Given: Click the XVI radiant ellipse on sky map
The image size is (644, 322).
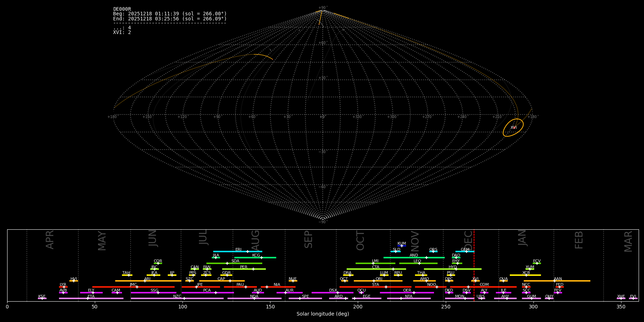Looking at the screenshot, I should coord(513,128).
